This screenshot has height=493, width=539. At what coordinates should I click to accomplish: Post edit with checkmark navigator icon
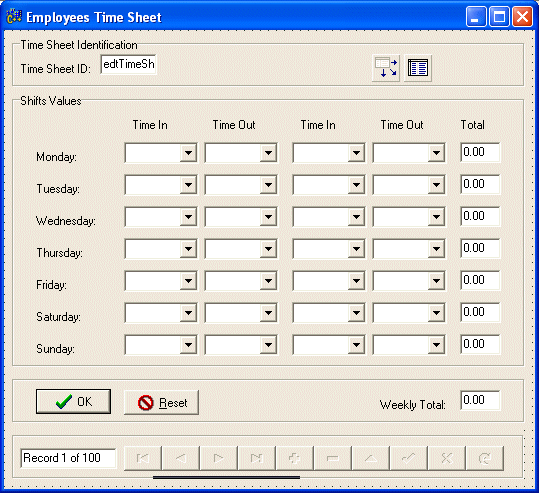tap(409, 458)
